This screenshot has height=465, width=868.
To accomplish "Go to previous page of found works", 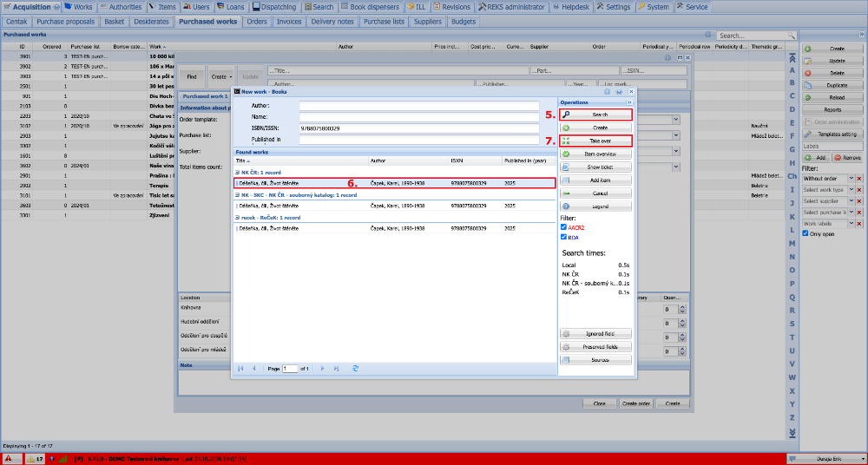I will click(254, 368).
